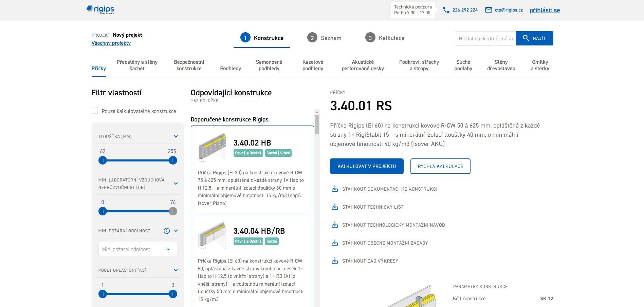Click the maximum thickness slider handle at 255
Screen dimensions: 644x307
pyautogui.click(x=173, y=160)
